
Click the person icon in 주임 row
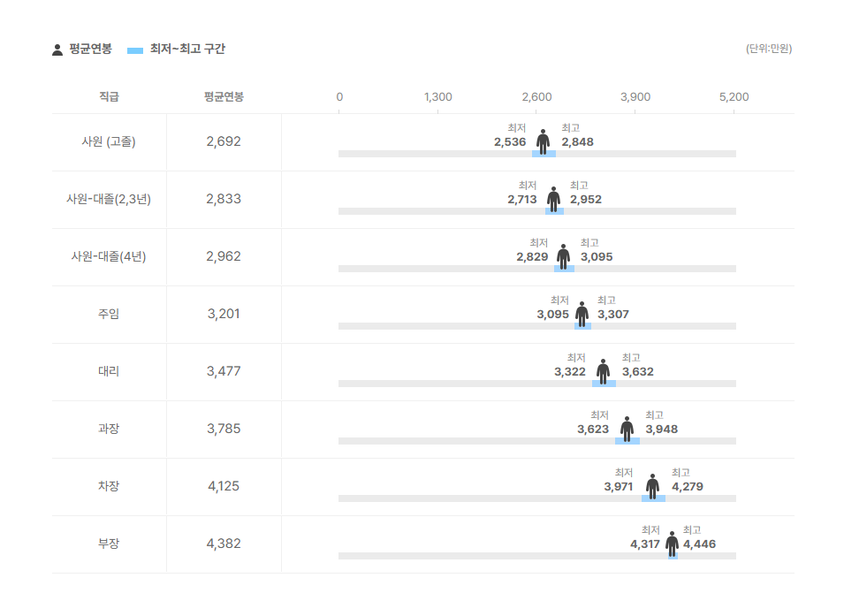tap(582, 315)
